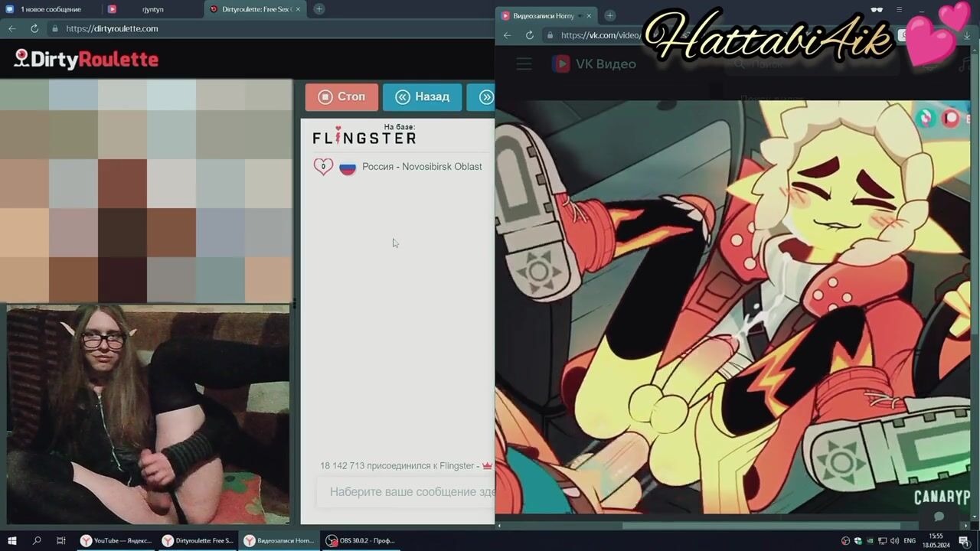
Task: Click the next double-arrow button beside Назад
Action: (485, 97)
